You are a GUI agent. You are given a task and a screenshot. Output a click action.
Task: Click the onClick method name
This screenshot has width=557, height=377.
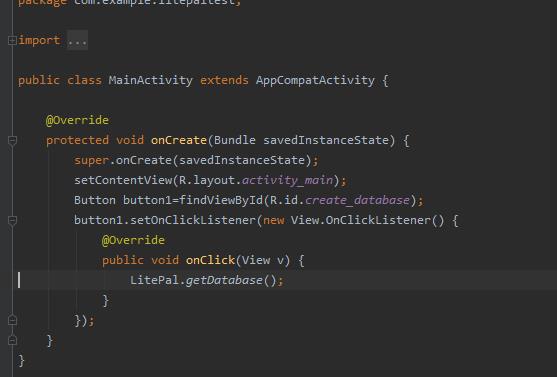pyautogui.click(x=210, y=260)
